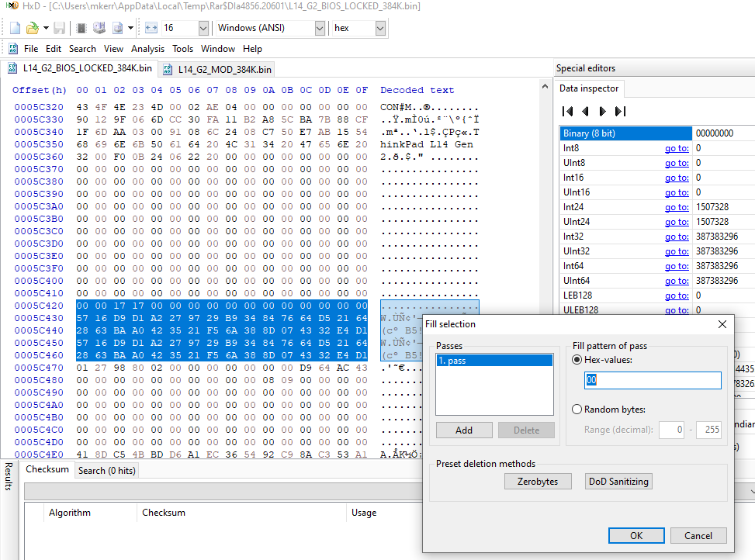
Task: Open the hex offset base dropdown
Action: pos(379,28)
